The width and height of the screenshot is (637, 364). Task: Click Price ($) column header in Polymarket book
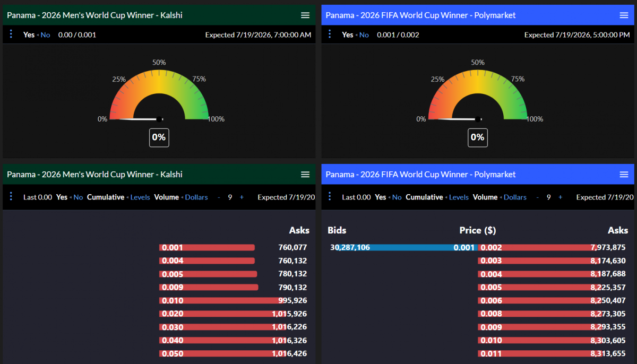click(478, 230)
